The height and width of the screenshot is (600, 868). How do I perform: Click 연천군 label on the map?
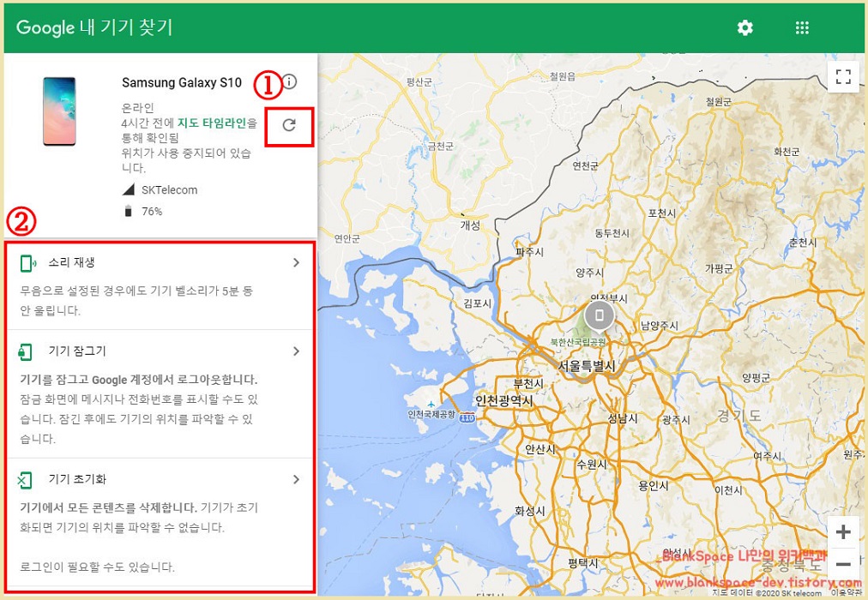[x=585, y=165]
